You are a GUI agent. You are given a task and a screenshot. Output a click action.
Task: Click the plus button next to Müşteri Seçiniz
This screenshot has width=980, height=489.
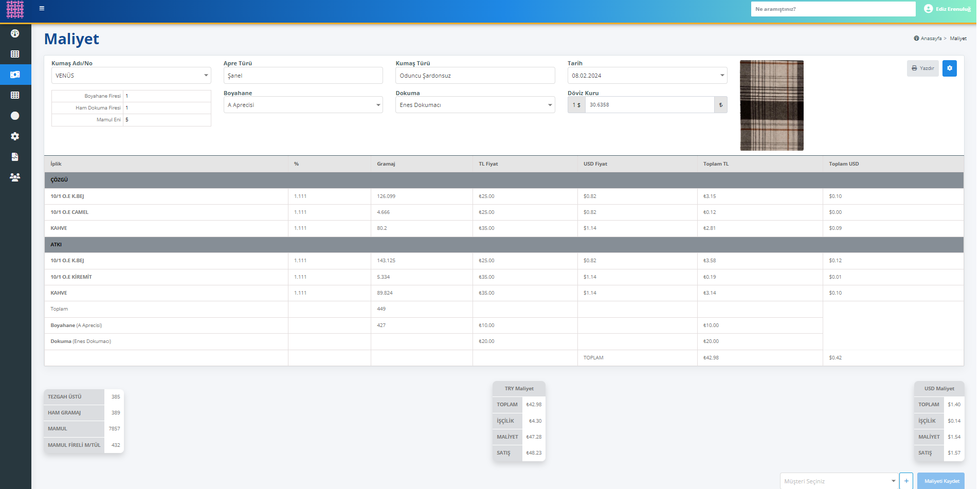tap(906, 481)
